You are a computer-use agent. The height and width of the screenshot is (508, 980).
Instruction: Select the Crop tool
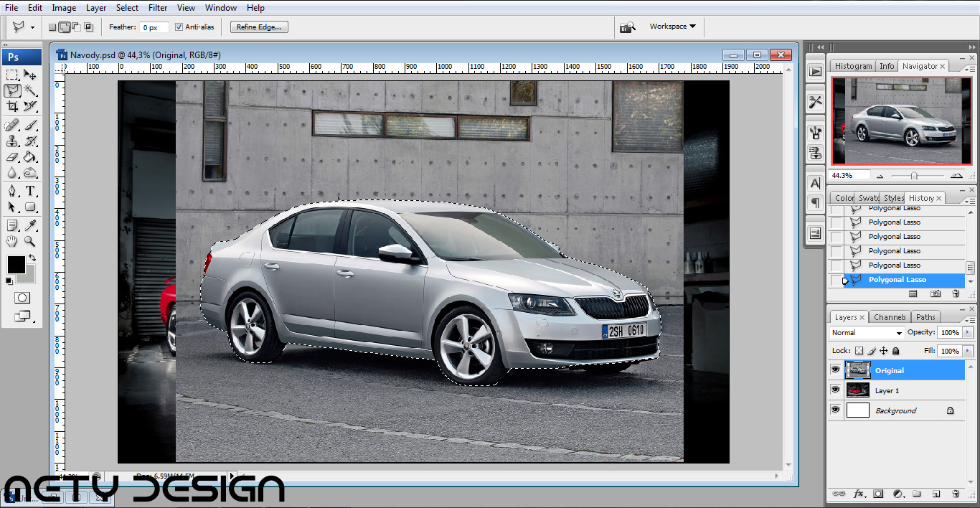click(x=12, y=106)
